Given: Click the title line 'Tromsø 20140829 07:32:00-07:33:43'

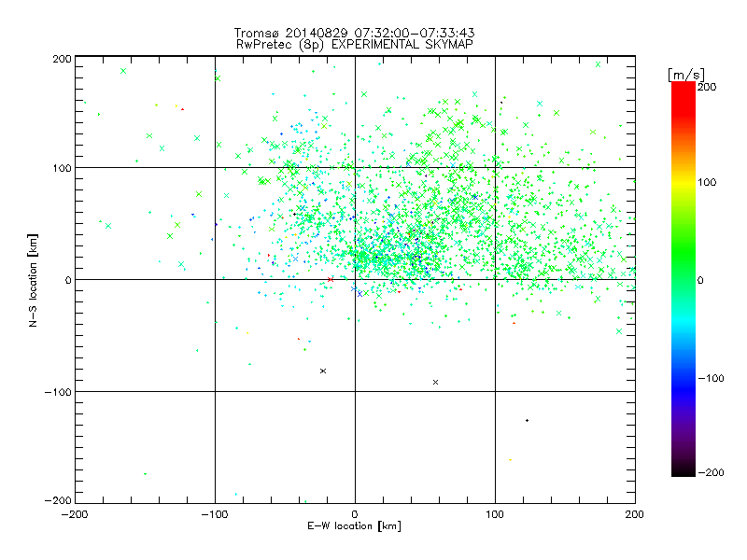Looking at the screenshot, I should tap(355, 33).
